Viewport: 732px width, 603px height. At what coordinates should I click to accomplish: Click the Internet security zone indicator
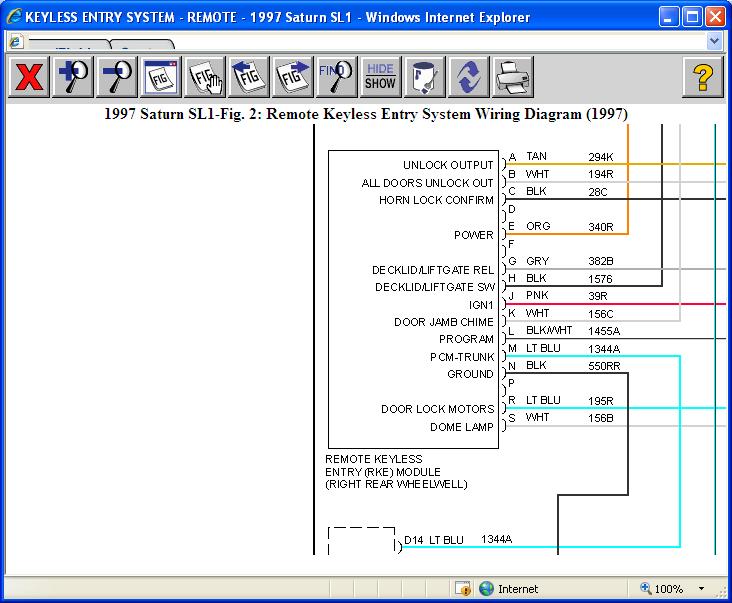[x=508, y=589]
